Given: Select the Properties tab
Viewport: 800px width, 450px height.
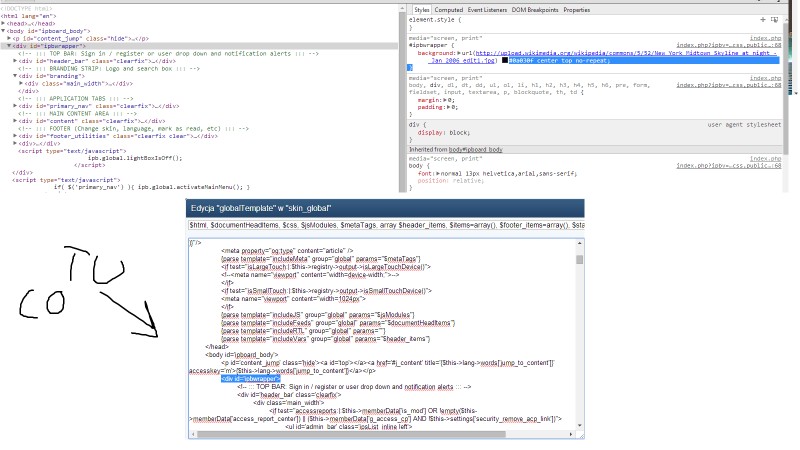Looking at the screenshot, I should [x=577, y=9].
